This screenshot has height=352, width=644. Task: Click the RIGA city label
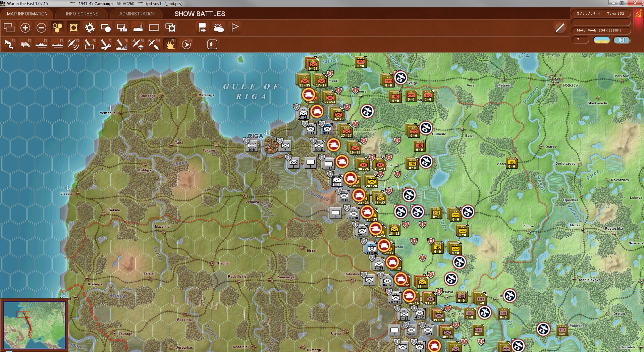point(255,136)
